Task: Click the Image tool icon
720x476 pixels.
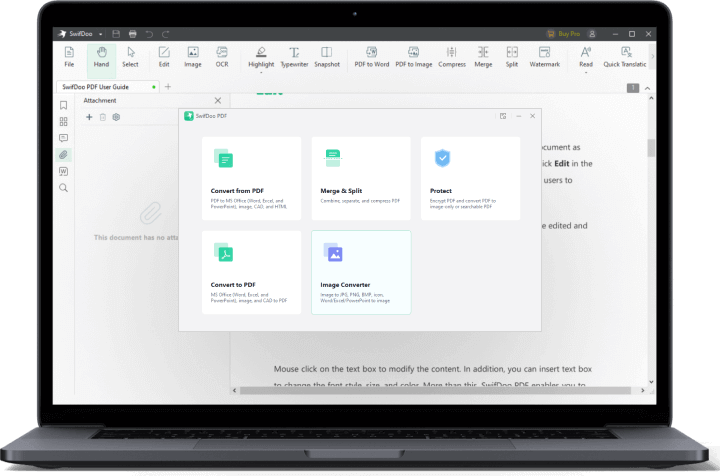Action: point(193,57)
